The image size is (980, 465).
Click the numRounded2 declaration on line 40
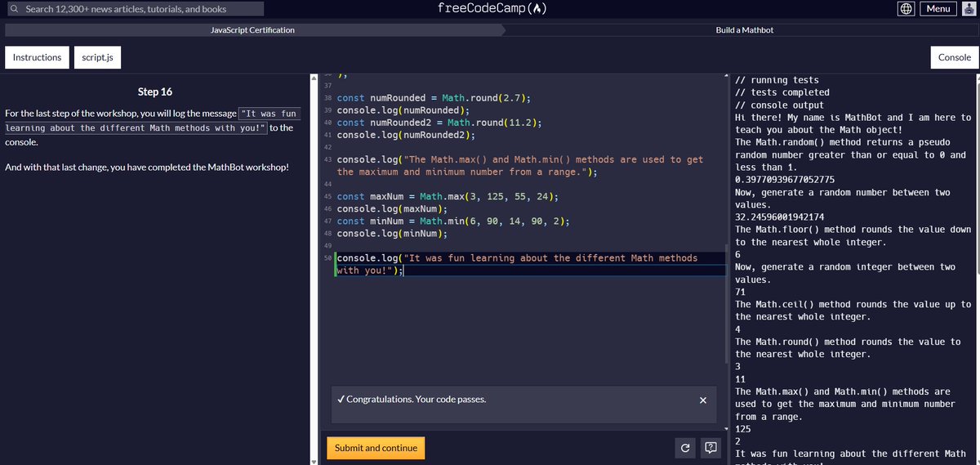(440, 123)
